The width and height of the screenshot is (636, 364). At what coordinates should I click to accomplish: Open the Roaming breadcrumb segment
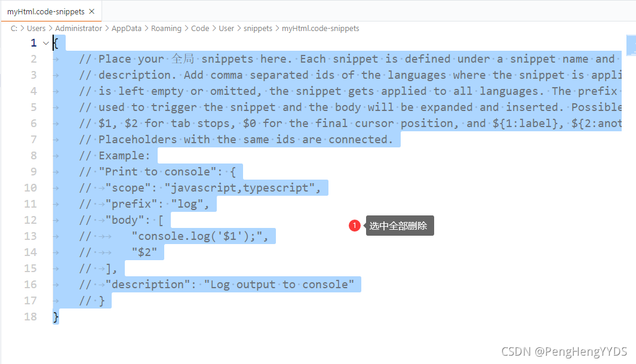(x=166, y=29)
